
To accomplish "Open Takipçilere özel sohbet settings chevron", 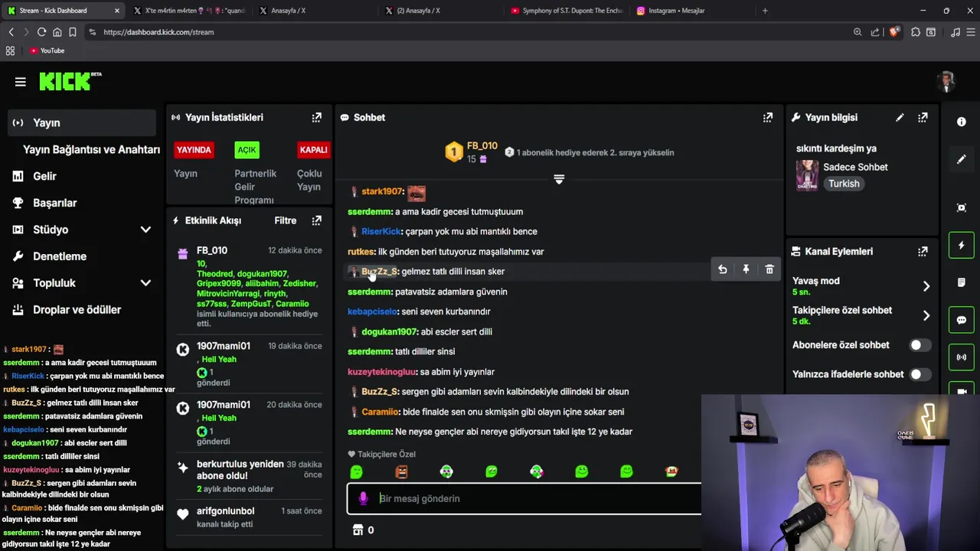I will tap(926, 315).
